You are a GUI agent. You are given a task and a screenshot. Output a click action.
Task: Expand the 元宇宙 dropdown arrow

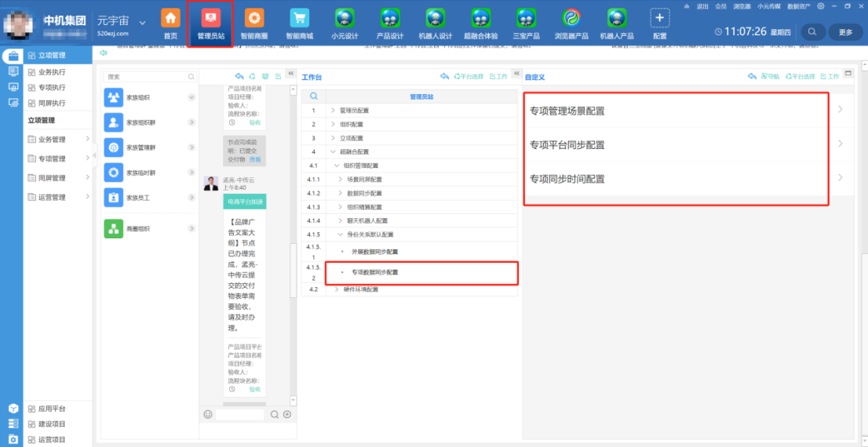pyautogui.click(x=142, y=23)
